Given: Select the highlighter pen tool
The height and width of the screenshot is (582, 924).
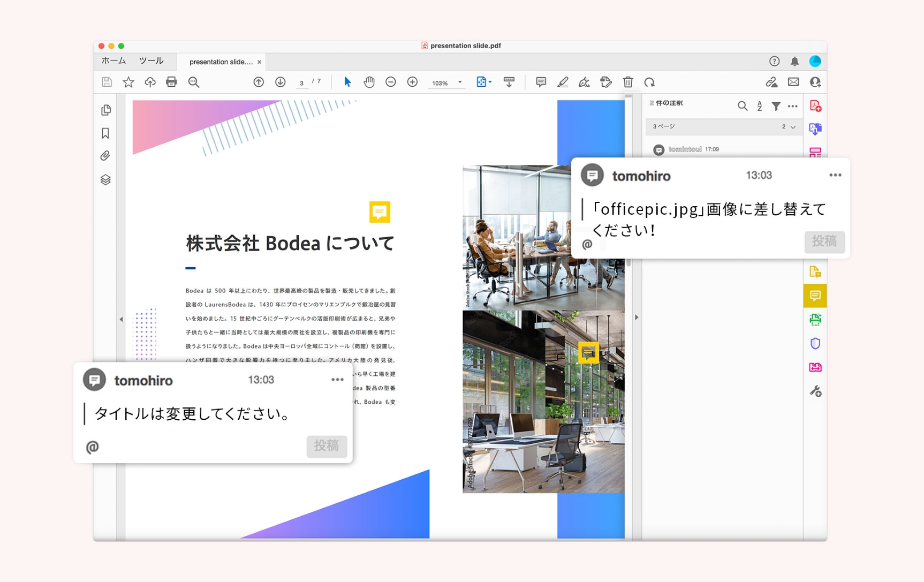Looking at the screenshot, I should click(x=563, y=82).
